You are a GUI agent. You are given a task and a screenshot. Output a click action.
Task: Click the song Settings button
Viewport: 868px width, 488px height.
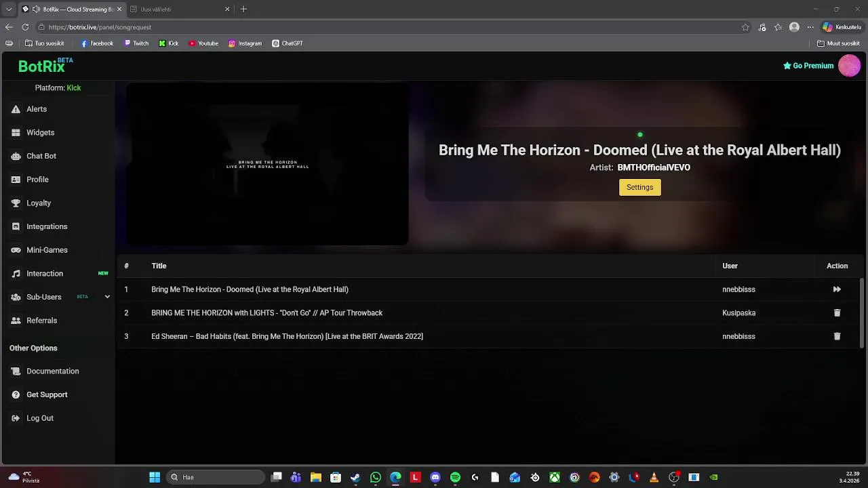pos(639,187)
